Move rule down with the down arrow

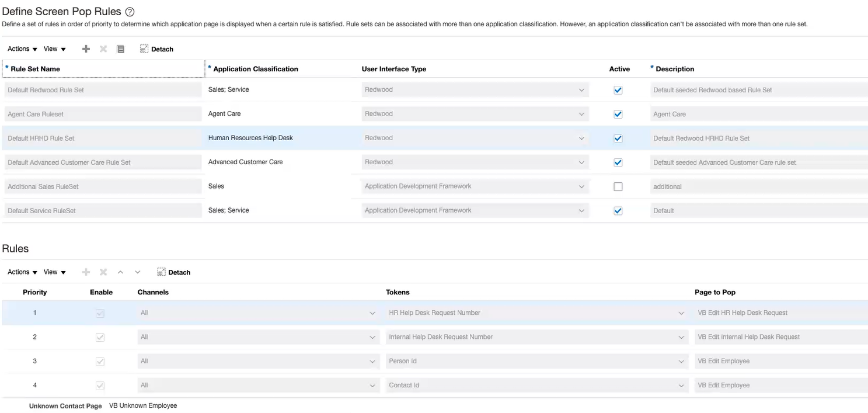(x=138, y=272)
